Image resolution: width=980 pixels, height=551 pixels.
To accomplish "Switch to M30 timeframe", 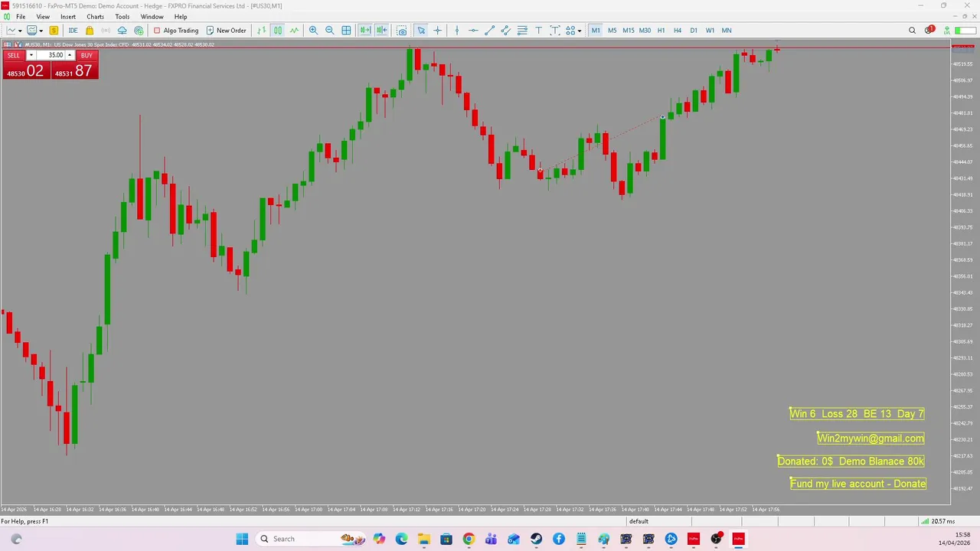I will 645,31.
